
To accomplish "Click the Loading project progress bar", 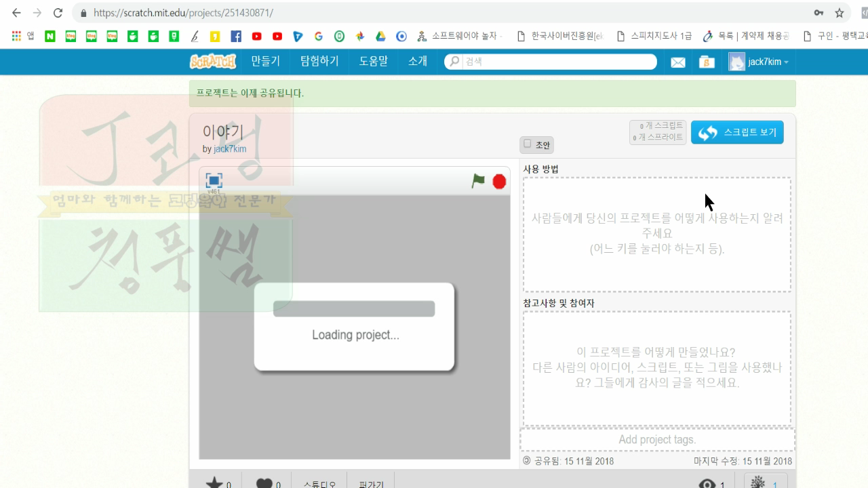I will [353, 308].
